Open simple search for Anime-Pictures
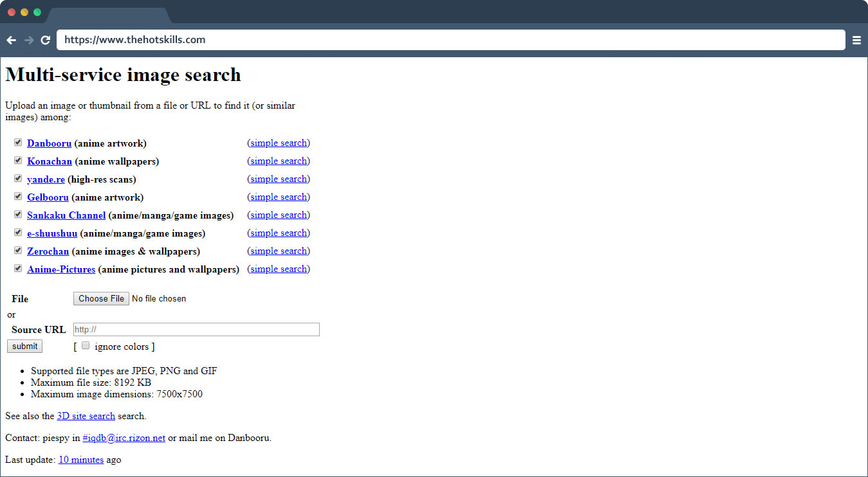This screenshot has width=868, height=477. (279, 269)
